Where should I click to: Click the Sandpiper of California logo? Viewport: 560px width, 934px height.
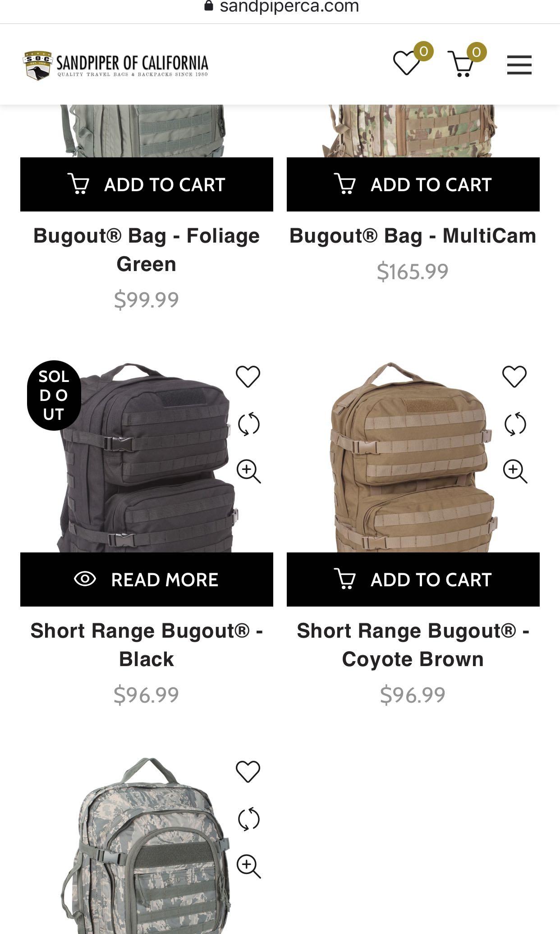tap(116, 66)
